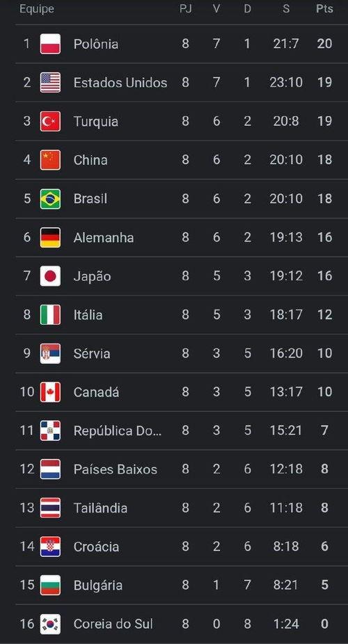Click Sérvia's 16:20 set score
The height and width of the screenshot is (644, 348).
click(x=286, y=353)
